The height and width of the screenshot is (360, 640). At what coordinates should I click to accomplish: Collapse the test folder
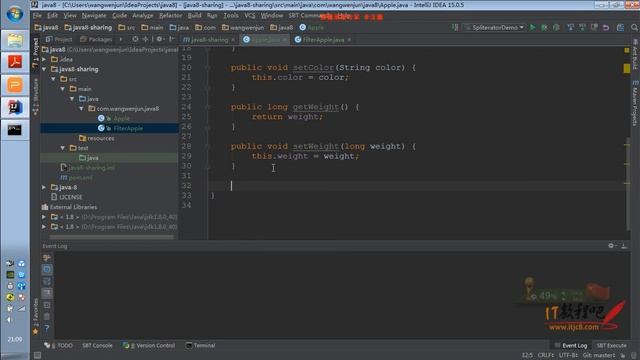(63, 148)
